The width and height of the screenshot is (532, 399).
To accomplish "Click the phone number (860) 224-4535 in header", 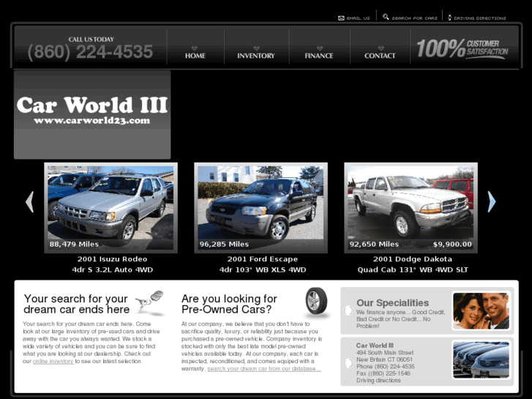I will 90,52.
